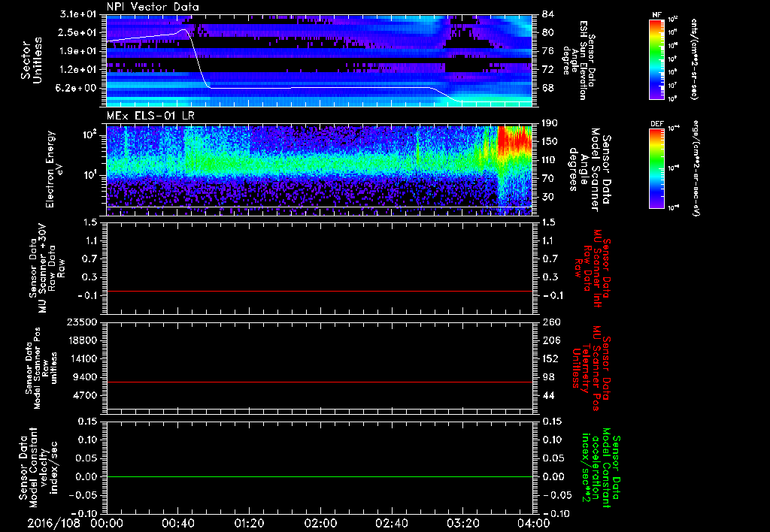Viewport: 770px width, 532px height.
Task: Click the "2016/108" date label
Action: (53, 523)
